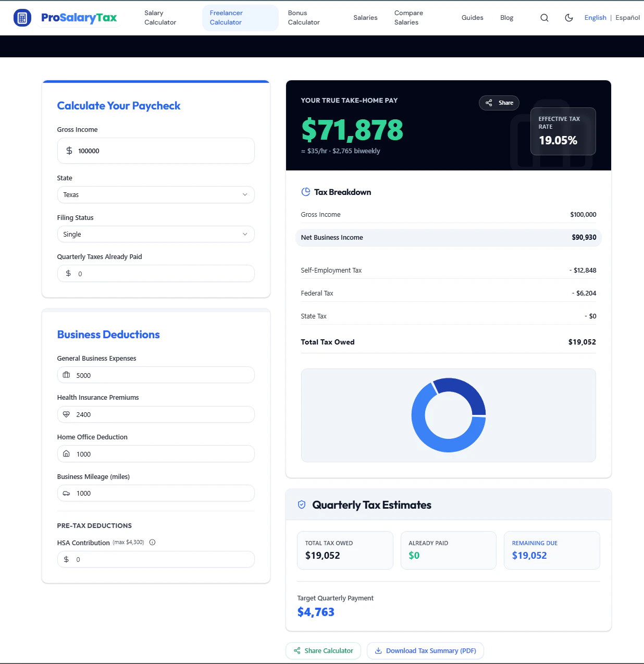Click the State Tax $0 row

tap(448, 316)
